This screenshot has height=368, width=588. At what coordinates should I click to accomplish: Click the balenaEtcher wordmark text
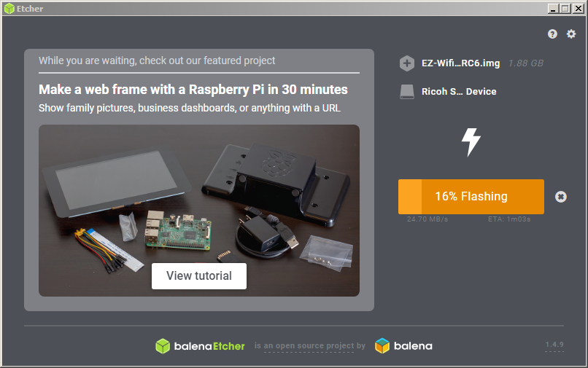click(x=209, y=346)
